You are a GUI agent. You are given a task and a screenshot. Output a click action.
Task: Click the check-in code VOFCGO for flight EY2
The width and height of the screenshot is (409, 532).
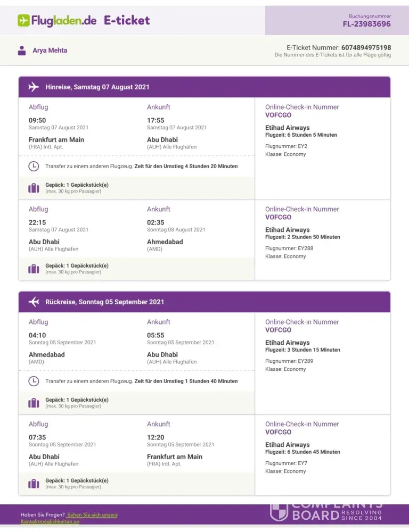[278, 115]
